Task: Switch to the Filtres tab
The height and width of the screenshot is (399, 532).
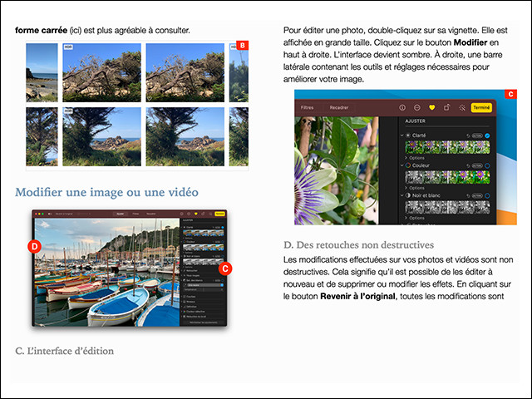Action: 307,107
